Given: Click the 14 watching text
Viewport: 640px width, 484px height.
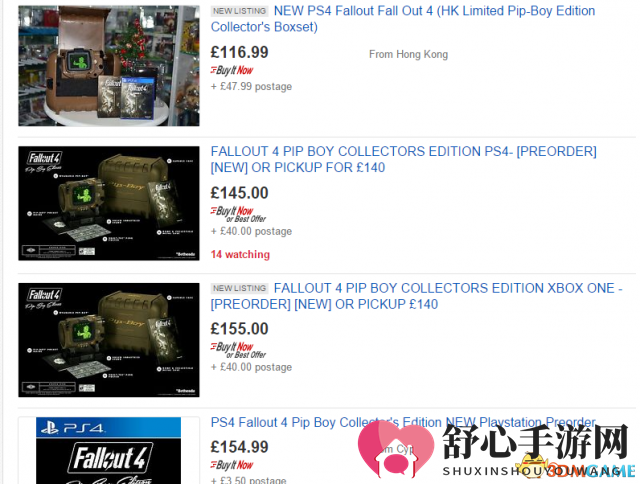Looking at the screenshot, I should click(240, 255).
